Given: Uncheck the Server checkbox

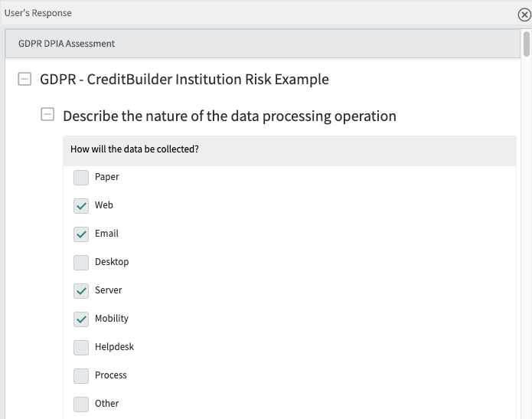Looking at the screenshot, I should click(x=81, y=291).
